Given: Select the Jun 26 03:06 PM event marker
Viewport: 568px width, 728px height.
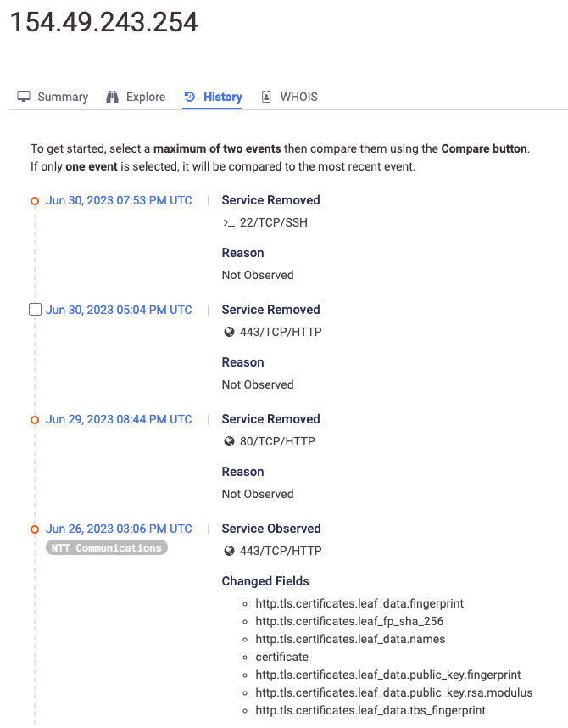Looking at the screenshot, I should coord(35,529).
